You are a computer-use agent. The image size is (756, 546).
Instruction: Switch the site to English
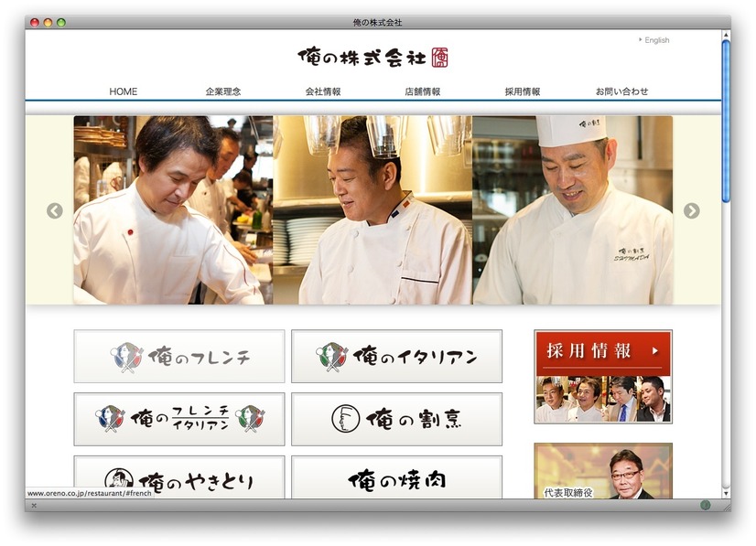click(656, 40)
